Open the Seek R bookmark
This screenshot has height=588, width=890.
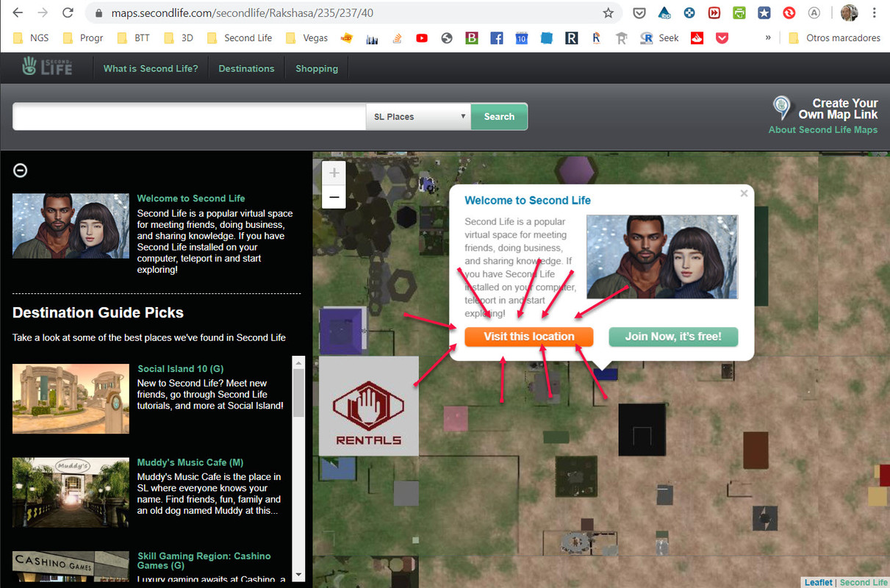coord(659,38)
